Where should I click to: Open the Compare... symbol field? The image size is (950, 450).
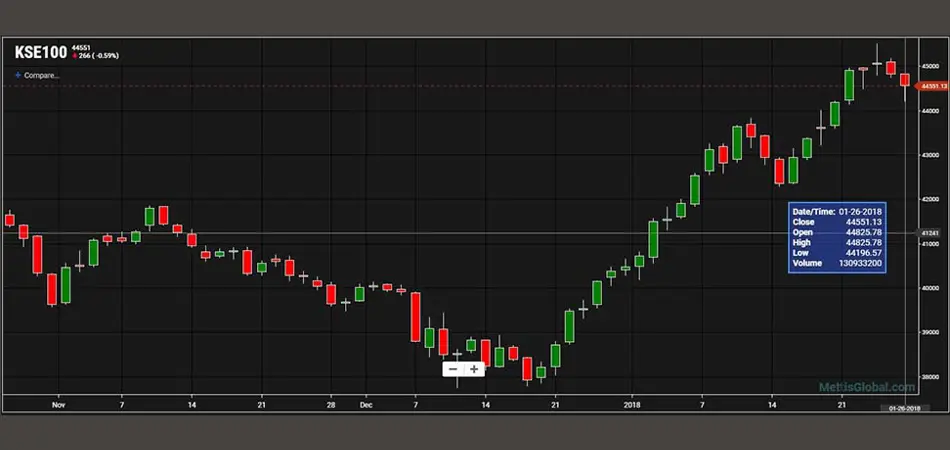(41, 75)
